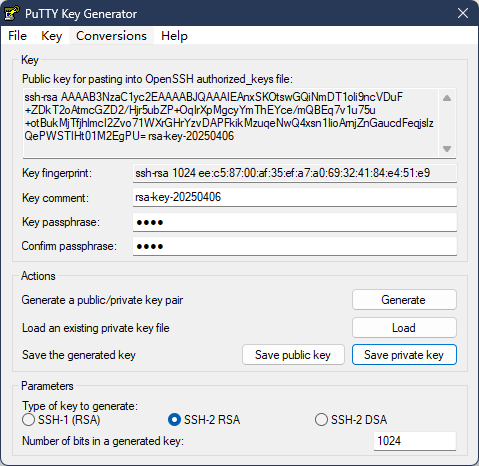
Task: Open the Key menu
Action: (52, 36)
